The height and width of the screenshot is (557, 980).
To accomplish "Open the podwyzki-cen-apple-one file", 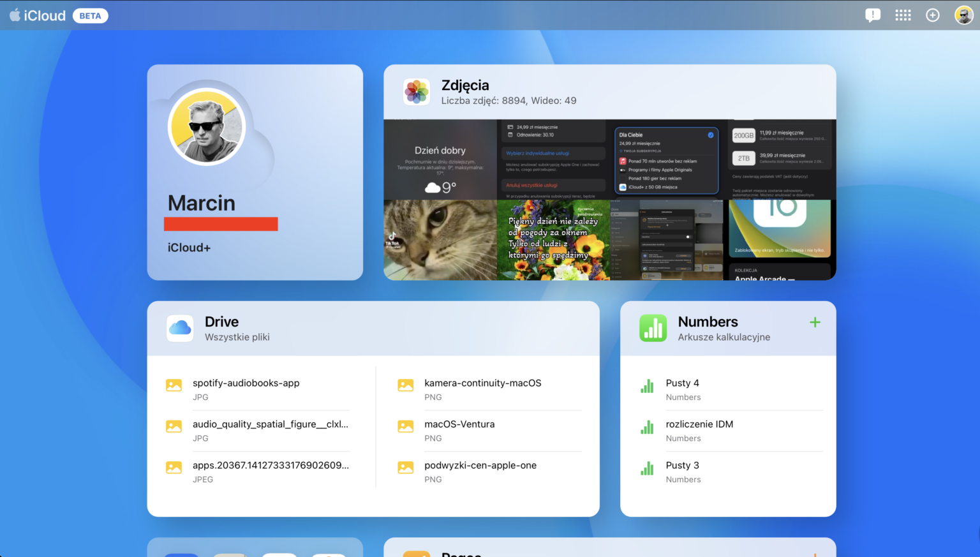I will (x=480, y=465).
